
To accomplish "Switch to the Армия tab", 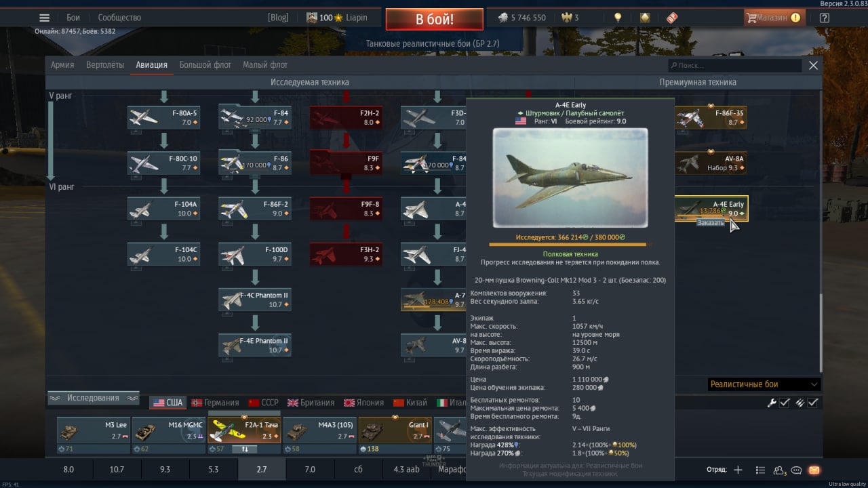I will click(62, 65).
